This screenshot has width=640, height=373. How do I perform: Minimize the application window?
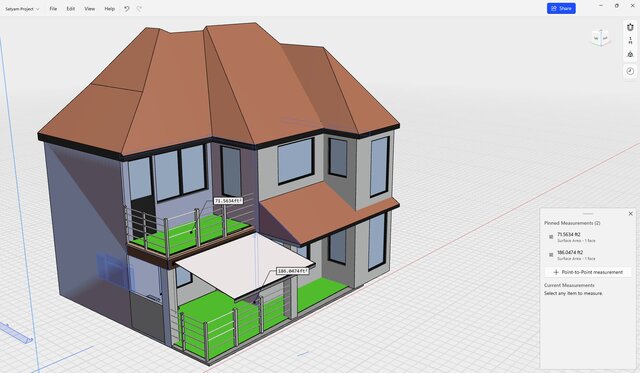(601, 6)
